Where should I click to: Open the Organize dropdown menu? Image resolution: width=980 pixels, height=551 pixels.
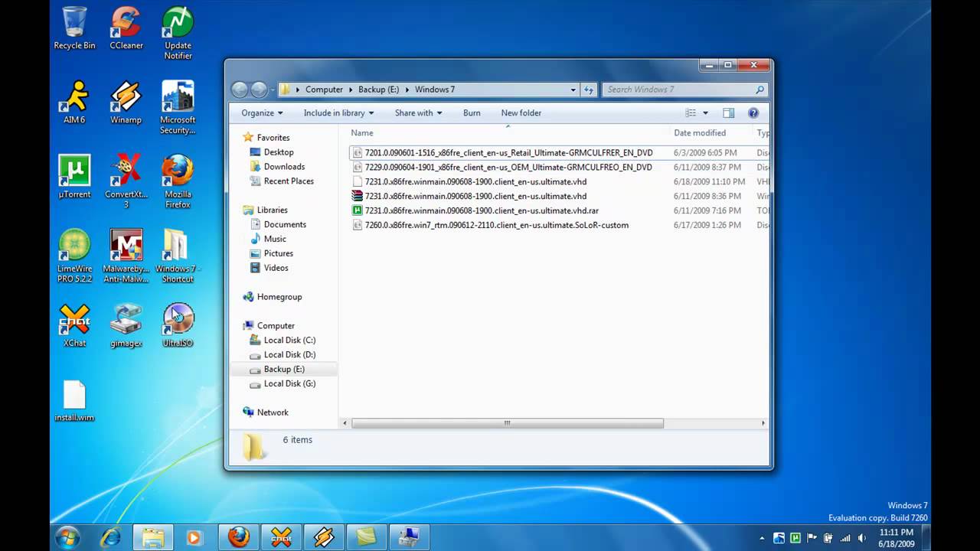pos(262,112)
